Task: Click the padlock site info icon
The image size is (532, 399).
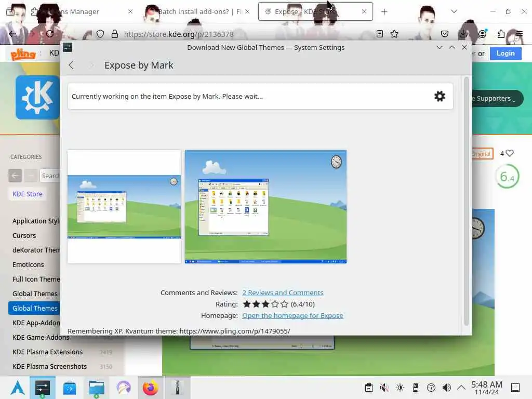Action: 115,34
